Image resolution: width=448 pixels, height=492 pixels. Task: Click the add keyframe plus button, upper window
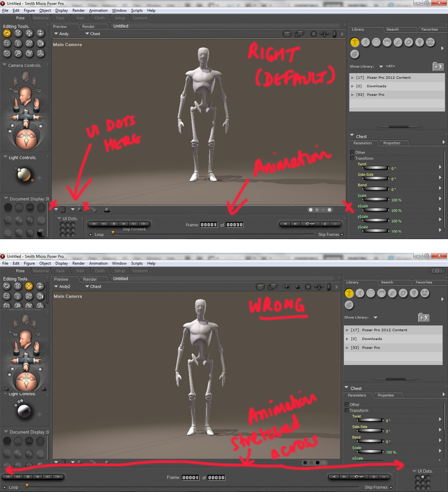325,224
